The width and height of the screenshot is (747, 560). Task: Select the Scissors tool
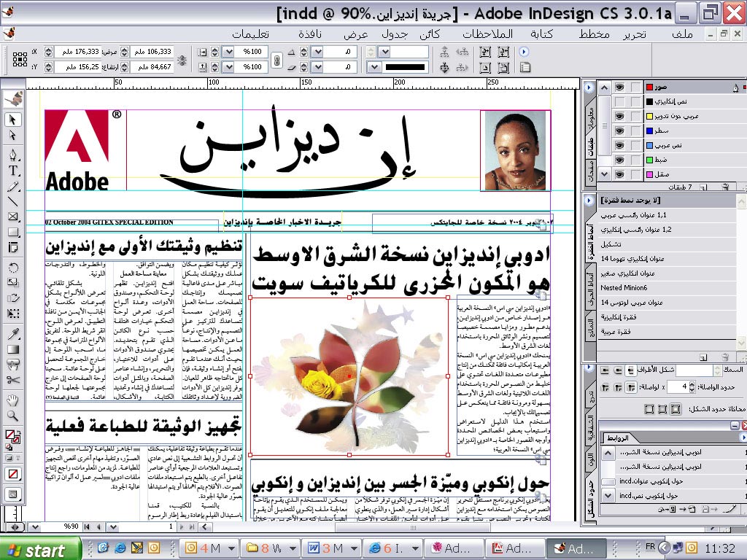pyautogui.click(x=13, y=380)
